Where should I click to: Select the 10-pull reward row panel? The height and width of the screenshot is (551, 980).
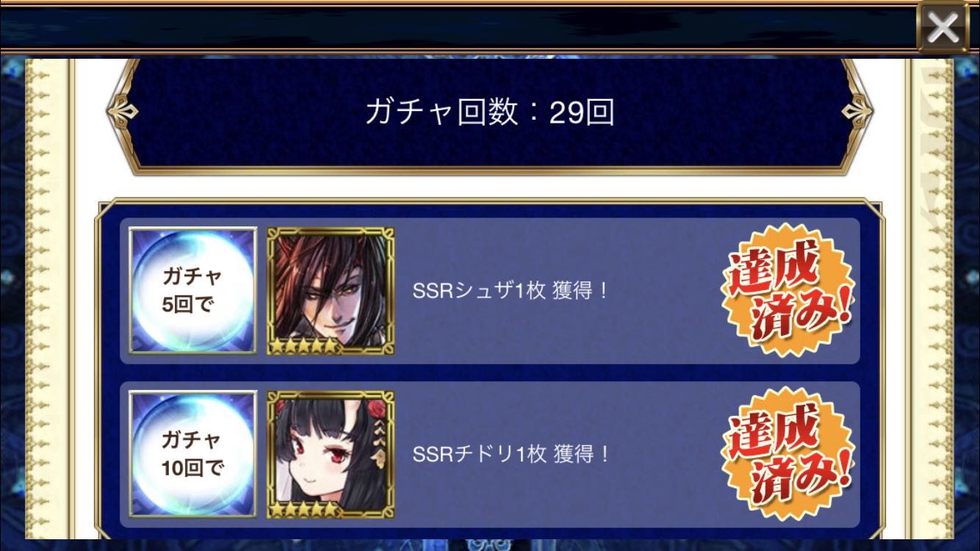coord(490,454)
